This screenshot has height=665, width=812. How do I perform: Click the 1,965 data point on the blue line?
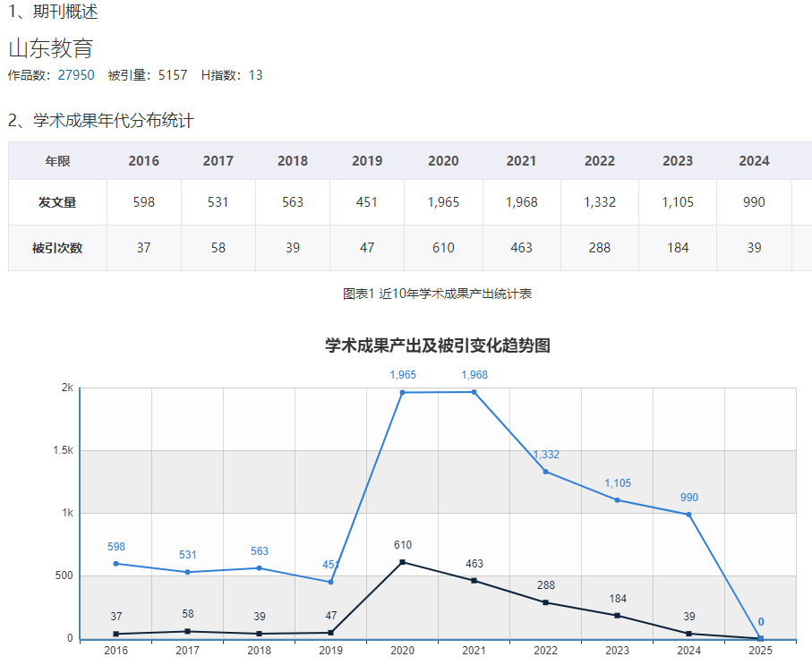401,392
